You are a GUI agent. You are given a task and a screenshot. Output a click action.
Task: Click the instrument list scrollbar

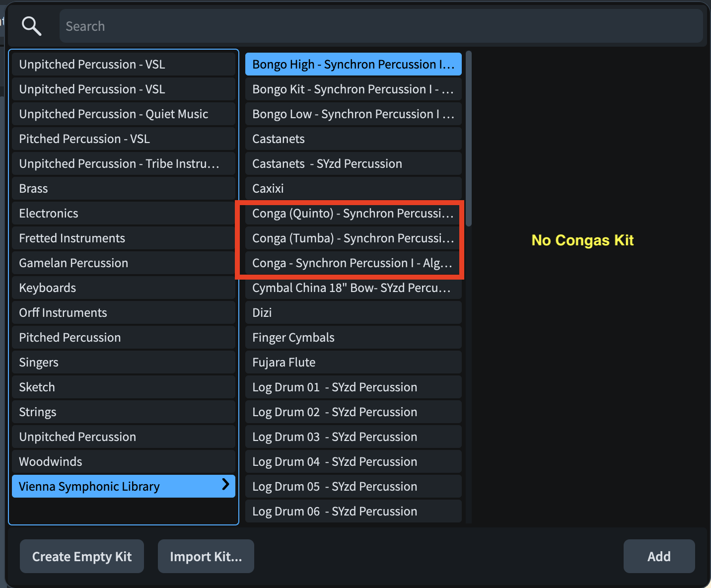coord(468,139)
